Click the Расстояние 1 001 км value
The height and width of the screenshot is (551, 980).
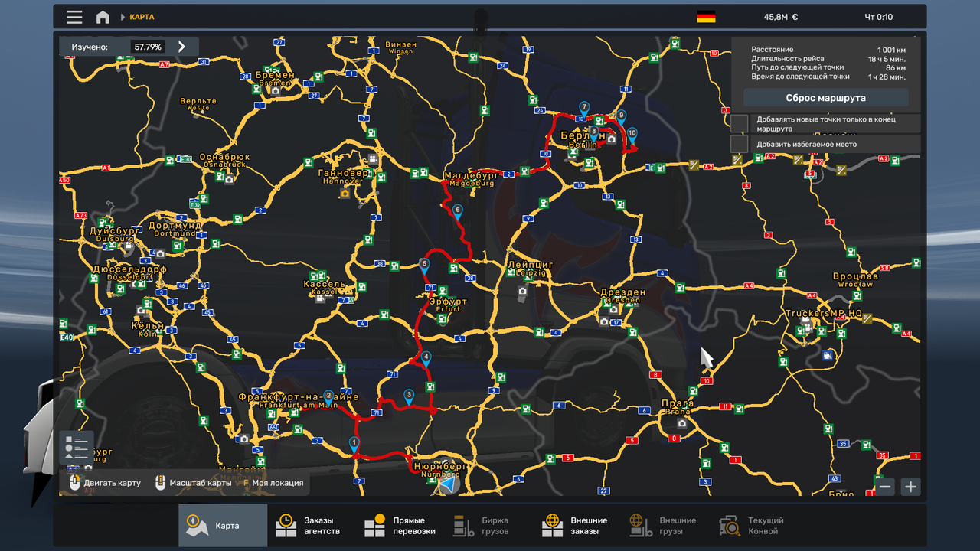(891, 50)
